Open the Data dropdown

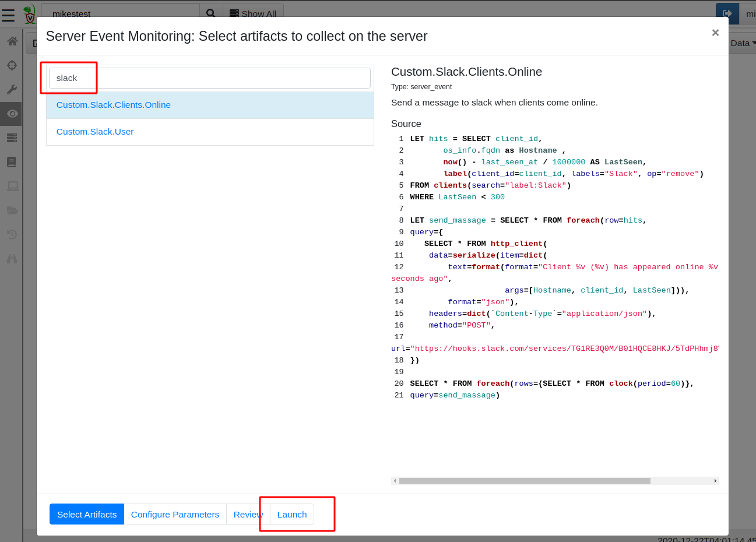pos(741,43)
